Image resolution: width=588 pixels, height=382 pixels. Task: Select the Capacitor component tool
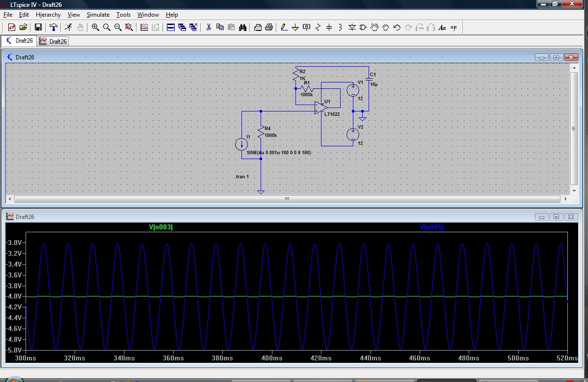coord(329,27)
